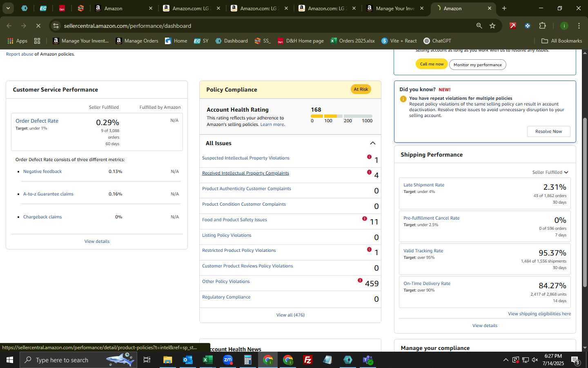The width and height of the screenshot is (588, 368).
Task: Open Received Intellectual Property Complaints
Action: pos(245,173)
